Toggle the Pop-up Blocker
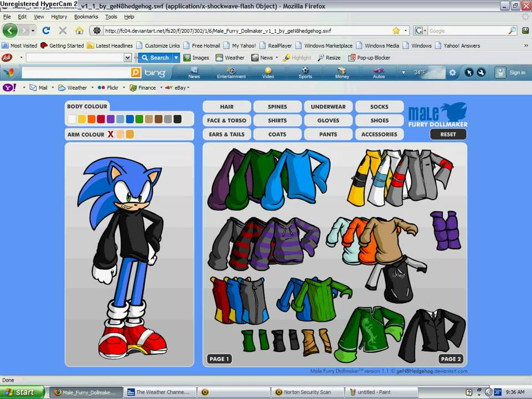The height and width of the screenshot is (399, 532). pyautogui.click(x=369, y=58)
